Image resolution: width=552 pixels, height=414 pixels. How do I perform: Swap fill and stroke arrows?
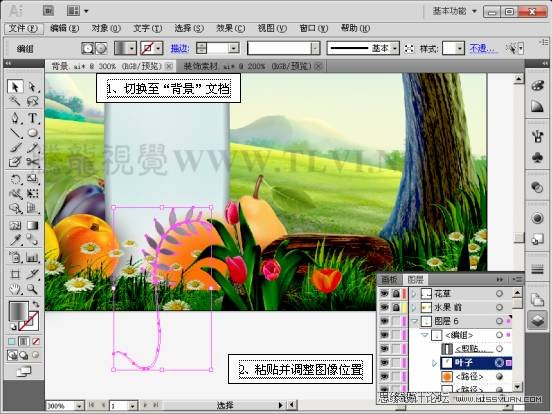point(36,303)
